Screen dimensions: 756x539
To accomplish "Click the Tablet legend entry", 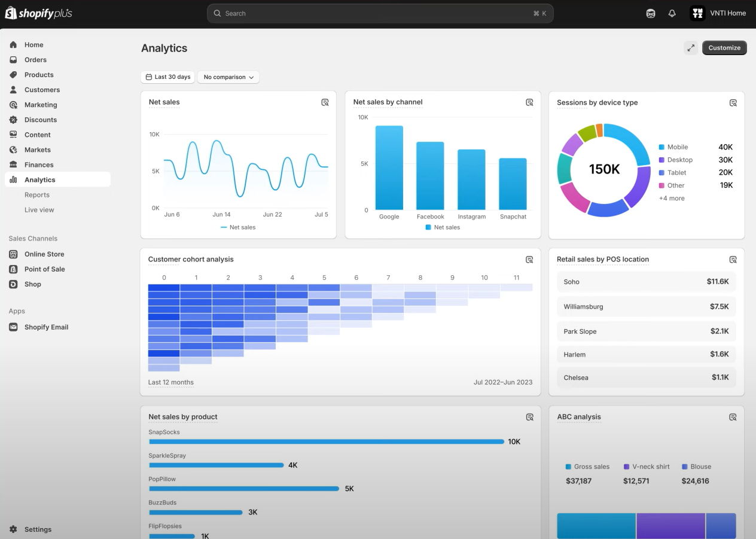I will [672, 173].
